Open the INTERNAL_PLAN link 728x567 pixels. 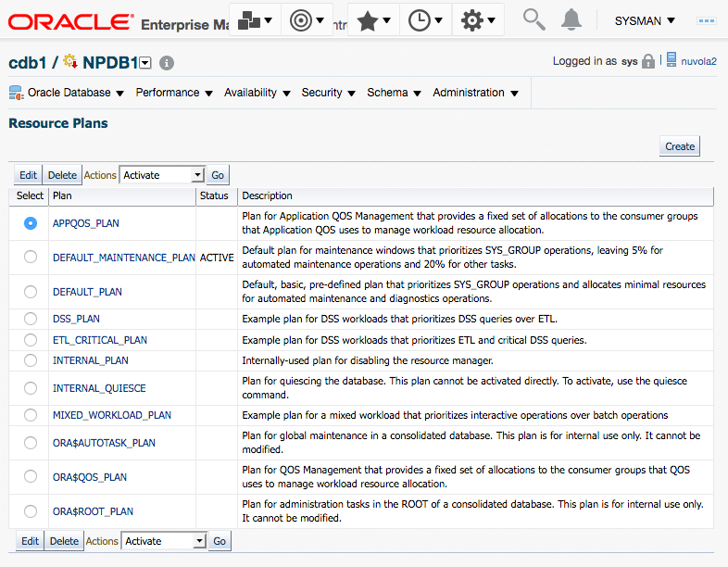pyautogui.click(x=91, y=360)
